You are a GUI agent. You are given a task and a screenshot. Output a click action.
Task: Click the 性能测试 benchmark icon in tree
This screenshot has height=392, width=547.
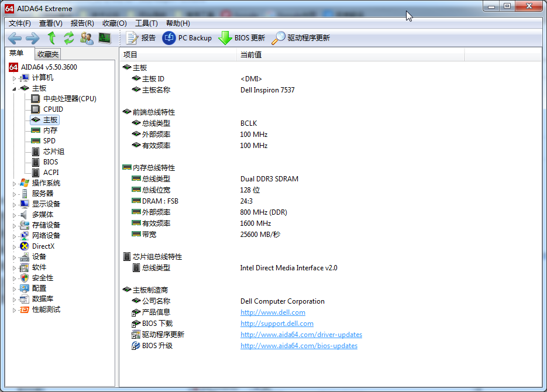point(25,310)
